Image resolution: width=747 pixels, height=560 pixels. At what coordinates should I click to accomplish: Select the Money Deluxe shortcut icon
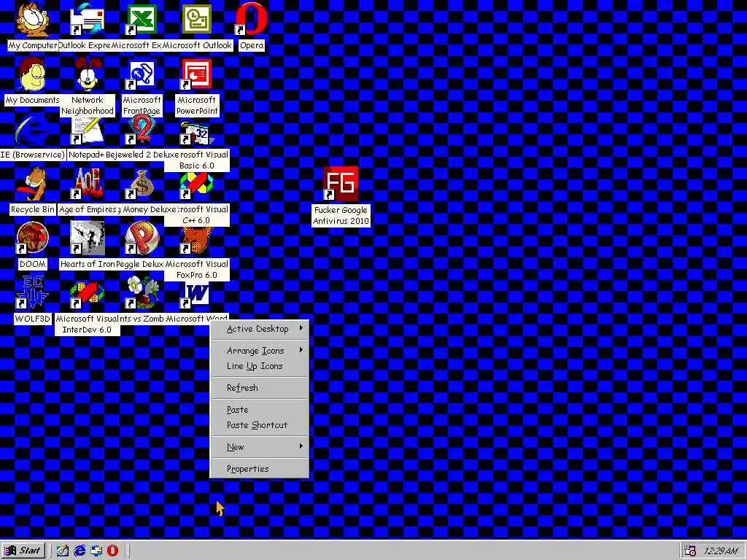click(x=142, y=184)
